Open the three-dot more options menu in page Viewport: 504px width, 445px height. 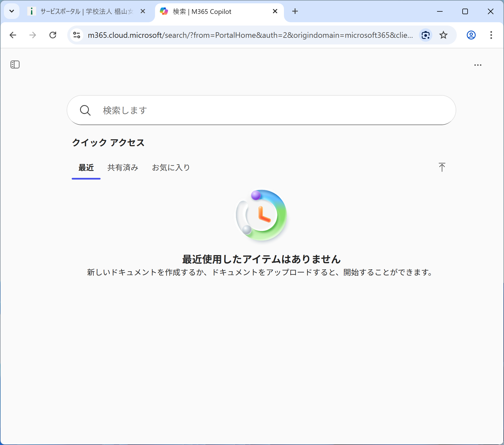478,65
